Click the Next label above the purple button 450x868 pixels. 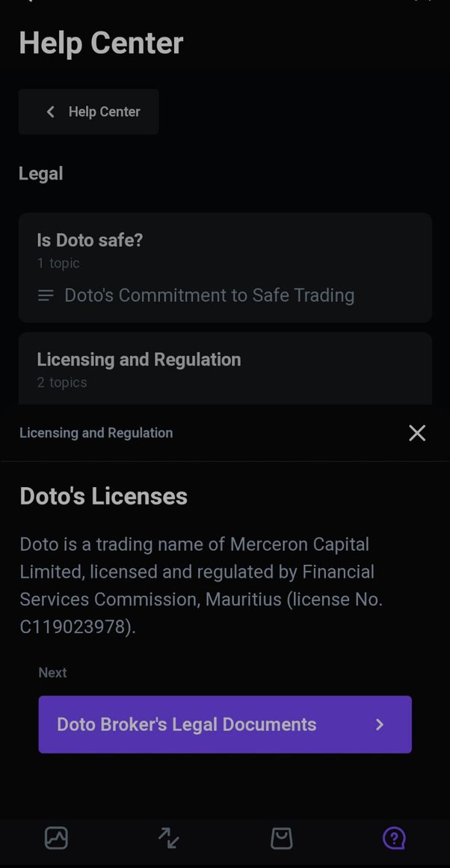tap(52, 672)
